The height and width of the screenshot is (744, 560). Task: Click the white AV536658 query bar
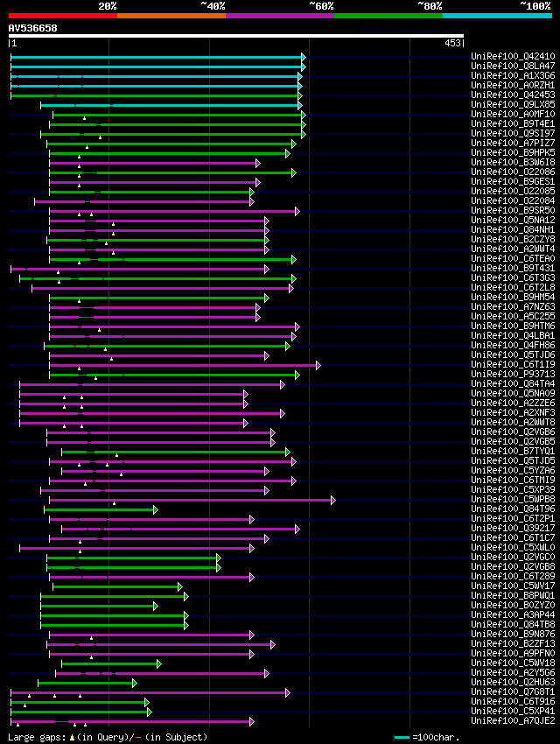click(x=236, y=36)
